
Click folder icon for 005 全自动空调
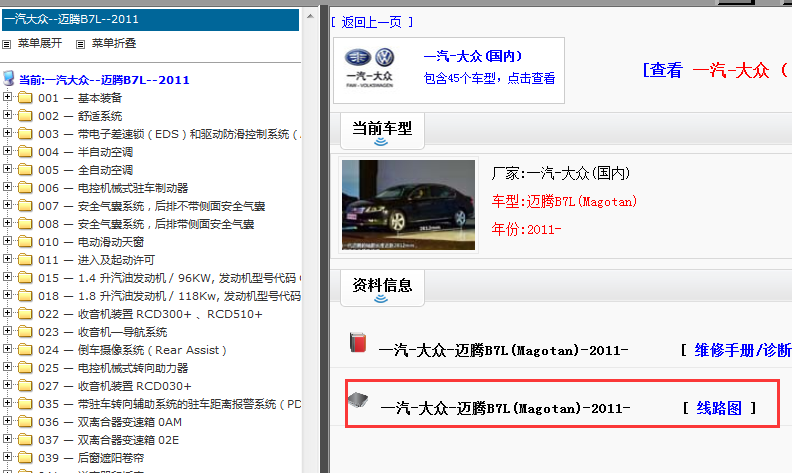[25, 170]
